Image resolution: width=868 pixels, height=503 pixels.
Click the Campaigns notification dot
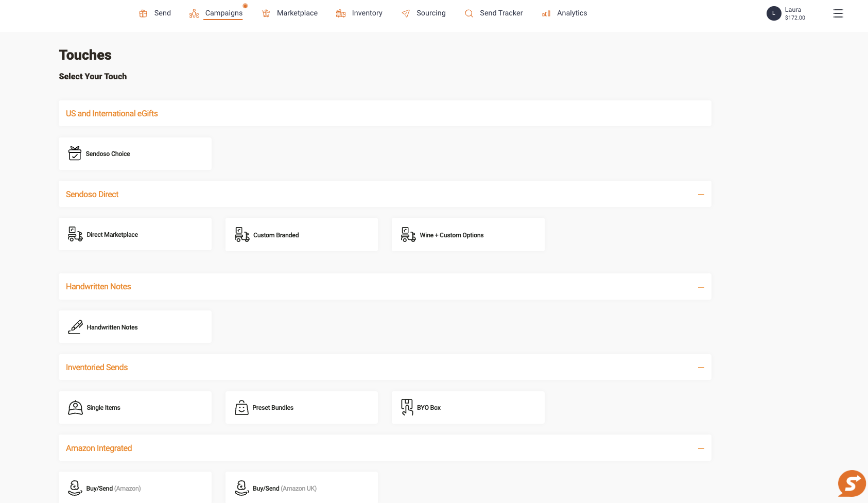click(x=245, y=6)
